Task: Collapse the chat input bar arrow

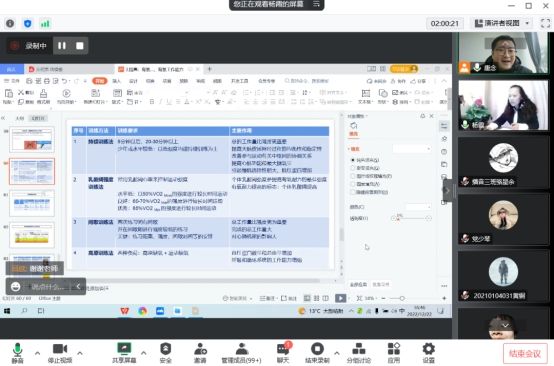Action: pyautogui.click(x=78, y=287)
